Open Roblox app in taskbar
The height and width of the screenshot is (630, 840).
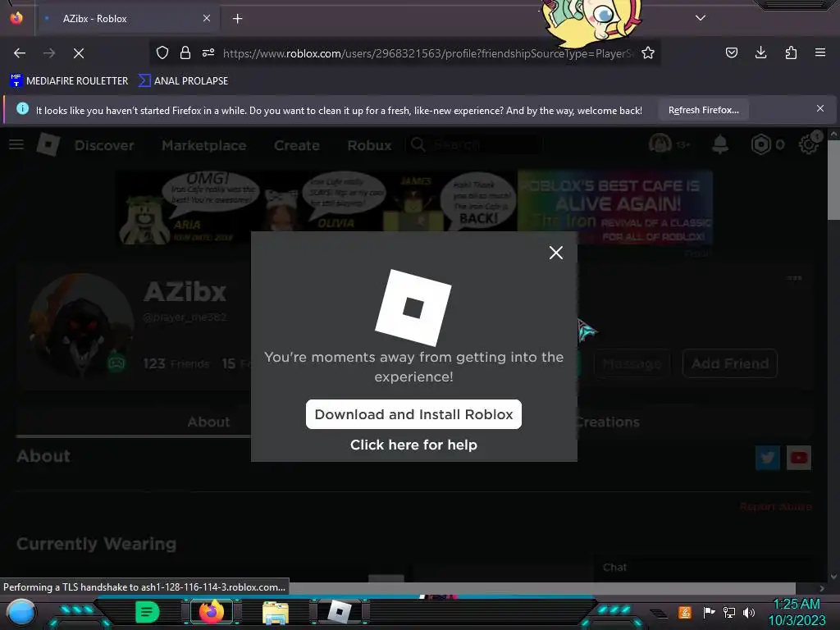[340, 612]
